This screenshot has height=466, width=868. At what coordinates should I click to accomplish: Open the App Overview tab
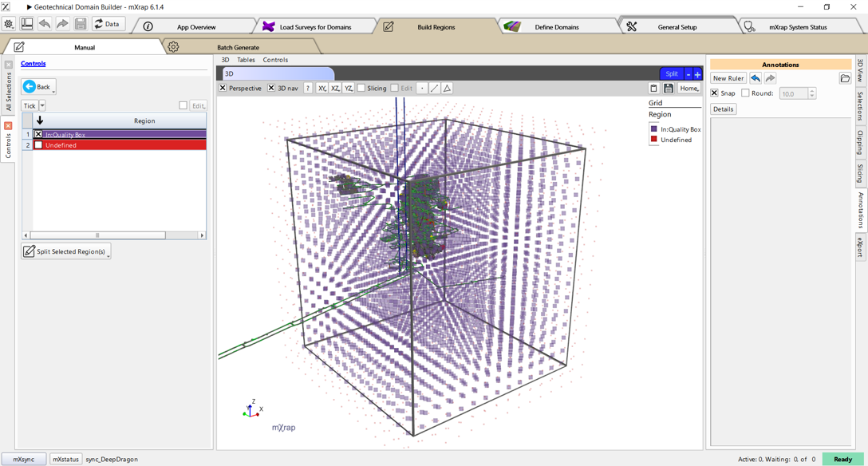pyautogui.click(x=196, y=26)
